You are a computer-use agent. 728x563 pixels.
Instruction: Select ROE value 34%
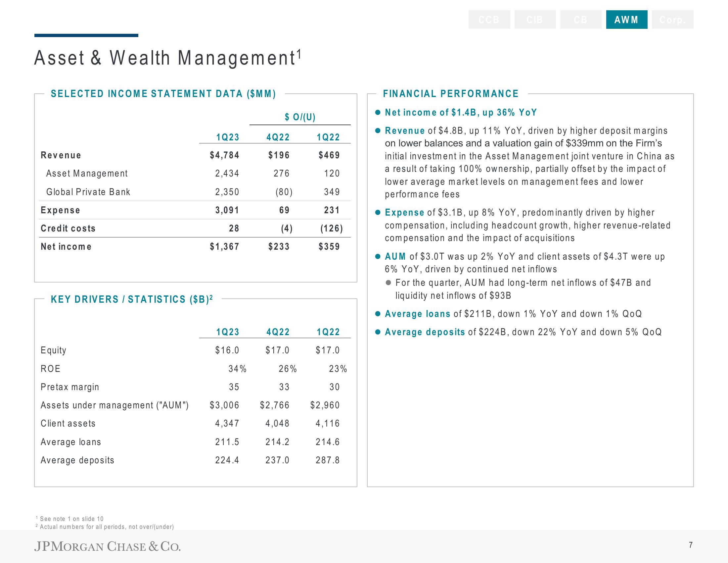pyautogui.click(x=237, y=369)
